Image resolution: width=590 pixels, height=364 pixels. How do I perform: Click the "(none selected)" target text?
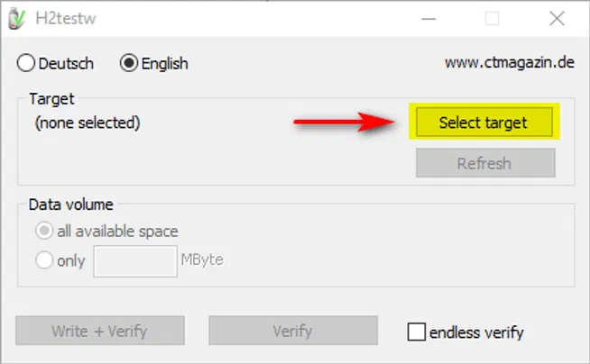coord(88,122)
